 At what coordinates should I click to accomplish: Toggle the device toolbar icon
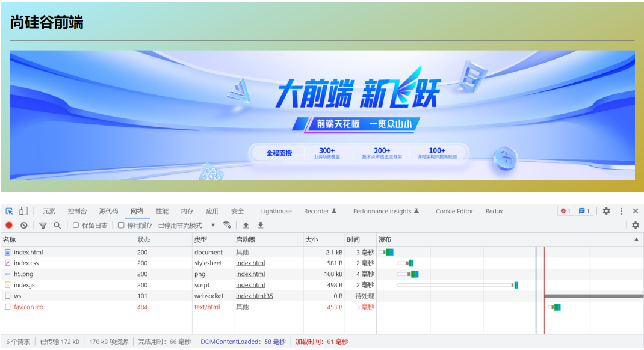pyautogui.click(x=23, y=211)
